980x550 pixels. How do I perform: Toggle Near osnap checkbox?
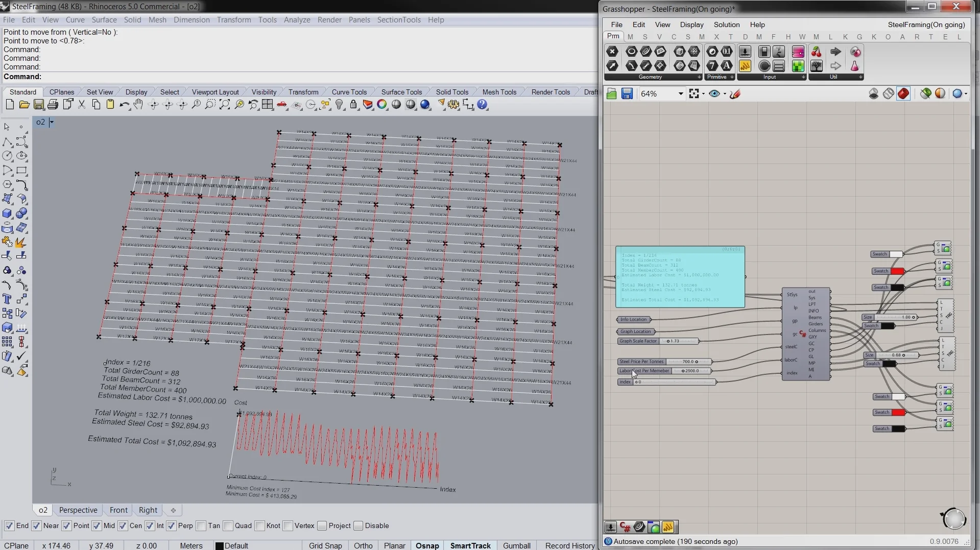(36, 525)
